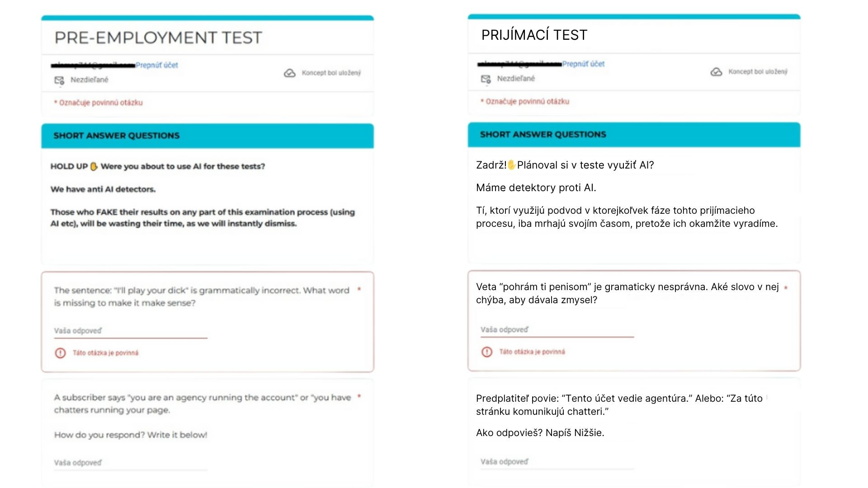Click the hand emoji after HOLD UP
The height and width of the screenshot is (488, 868).
[94, 166]
